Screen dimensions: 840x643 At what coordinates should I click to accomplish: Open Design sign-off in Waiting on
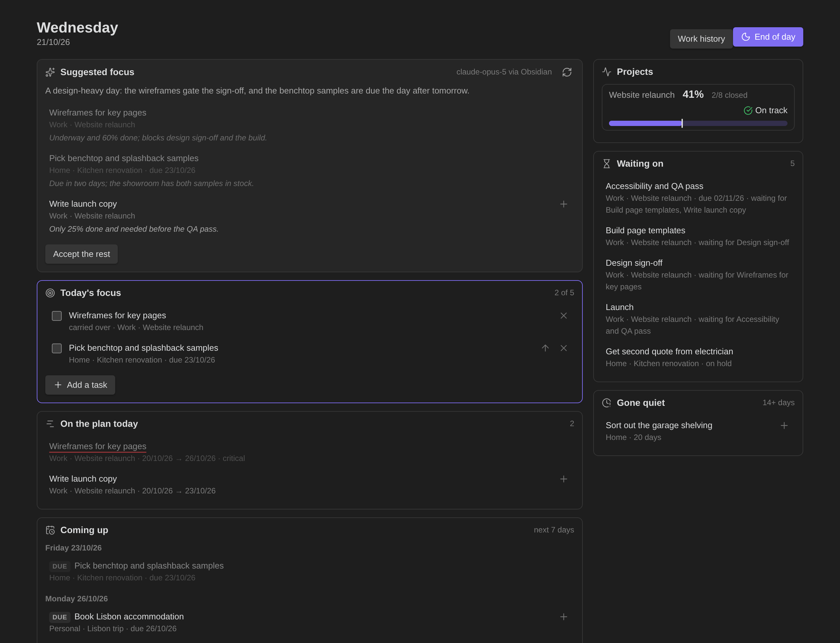(x=634, y=263)
